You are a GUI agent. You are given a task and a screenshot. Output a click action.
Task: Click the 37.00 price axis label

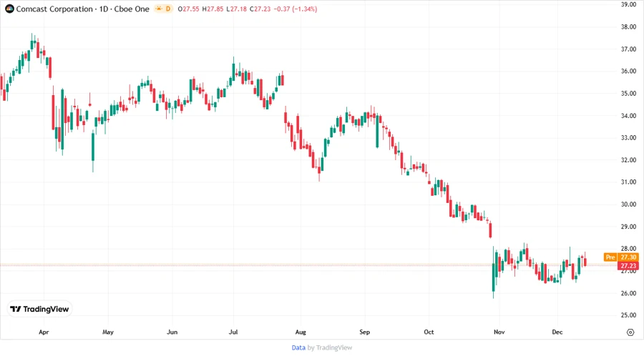[628, 49]
